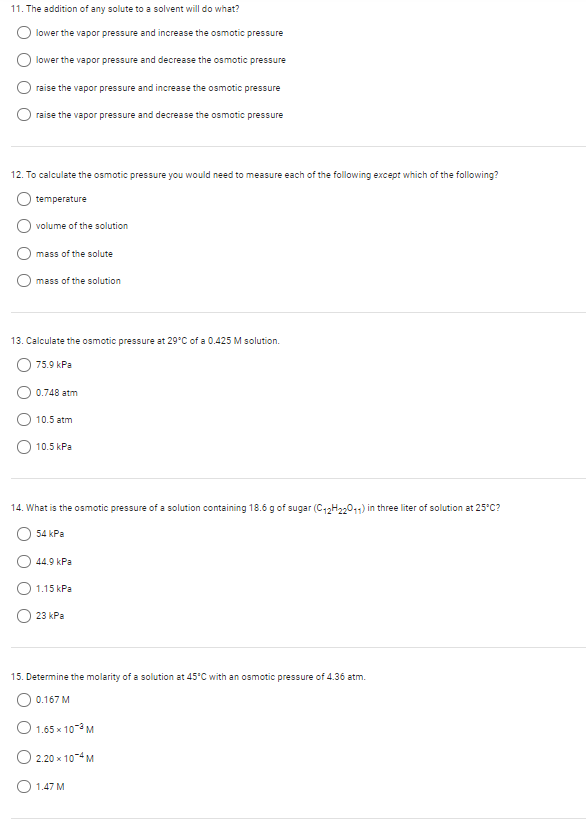Select "raise the vapor pressure and decrease the osmotic pressure"
Viewport: 586px width, 819px height.
coord(22,114)
